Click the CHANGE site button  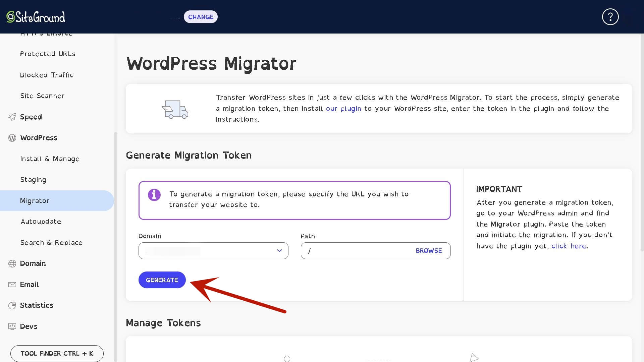click(201, 17)
